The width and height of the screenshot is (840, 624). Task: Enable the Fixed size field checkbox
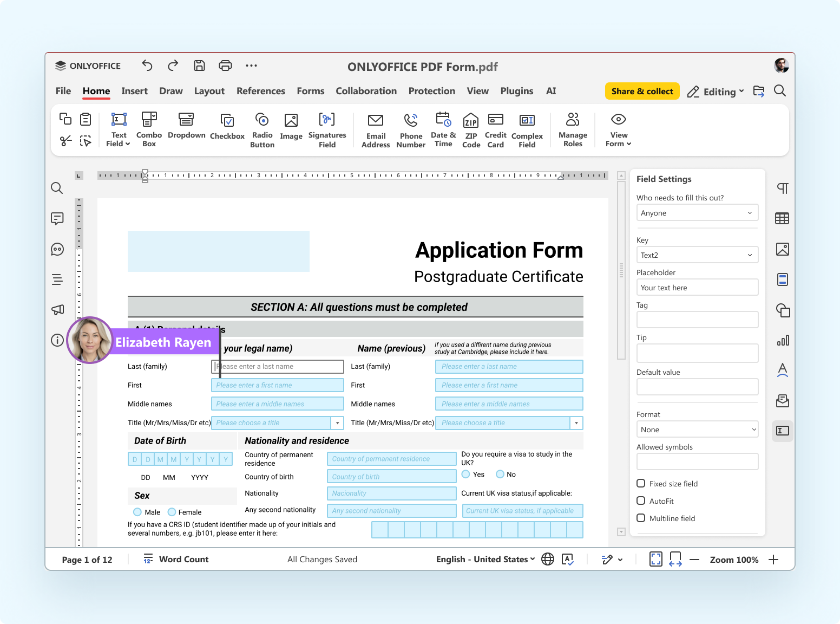click(x=641, y=483)
